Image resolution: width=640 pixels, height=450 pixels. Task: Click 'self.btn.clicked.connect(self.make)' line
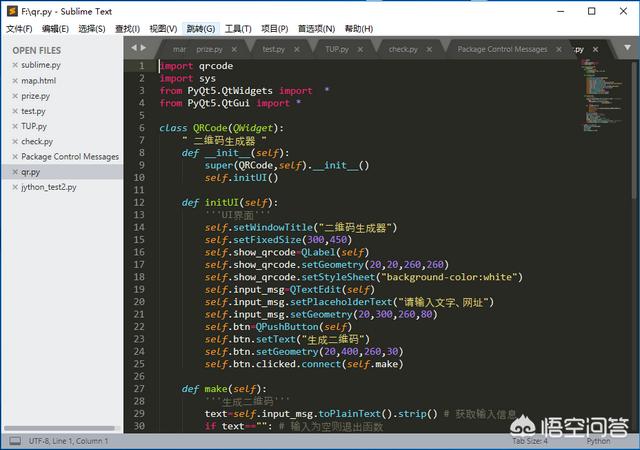[x=304, y=364]
